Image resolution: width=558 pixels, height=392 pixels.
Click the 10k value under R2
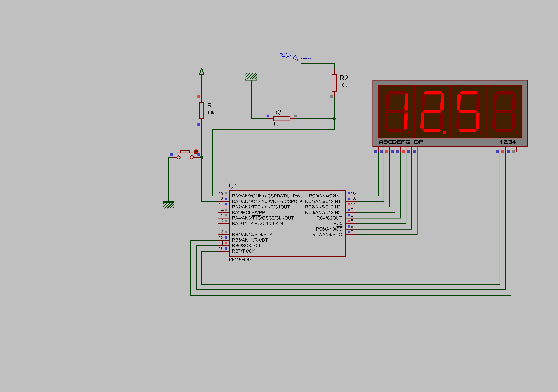343,85
